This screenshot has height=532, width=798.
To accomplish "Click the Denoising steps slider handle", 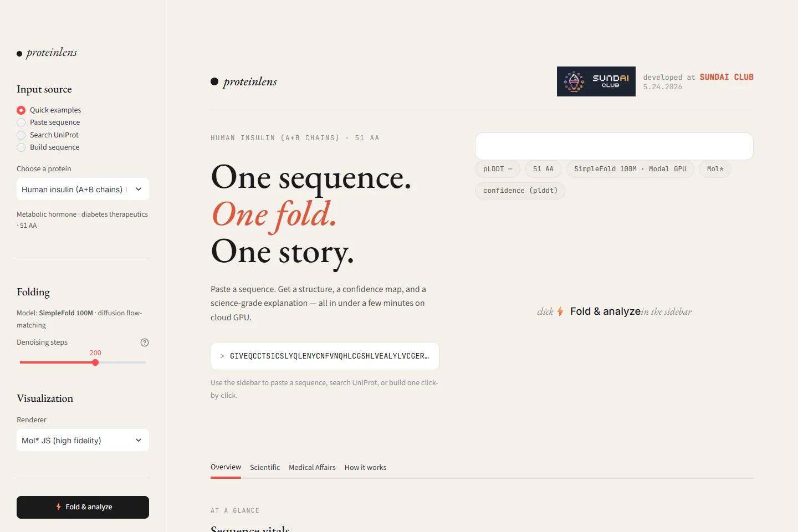I will (95, 362).
